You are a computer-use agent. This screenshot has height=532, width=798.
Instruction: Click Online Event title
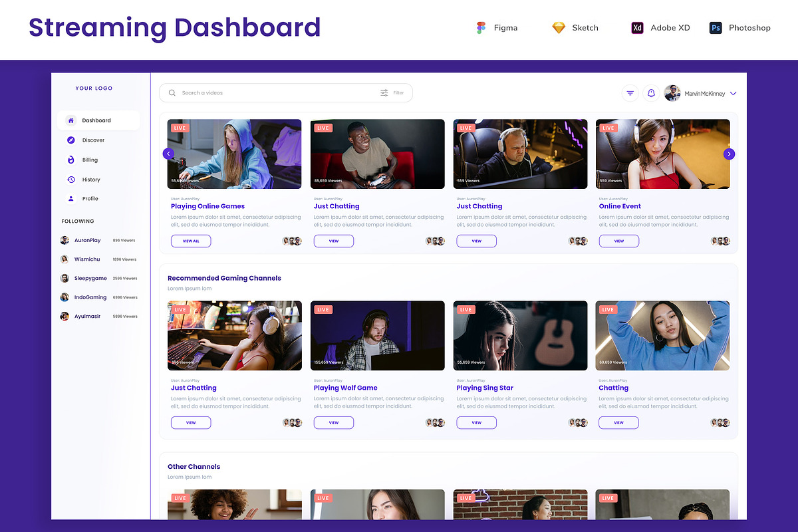[620, 206]
